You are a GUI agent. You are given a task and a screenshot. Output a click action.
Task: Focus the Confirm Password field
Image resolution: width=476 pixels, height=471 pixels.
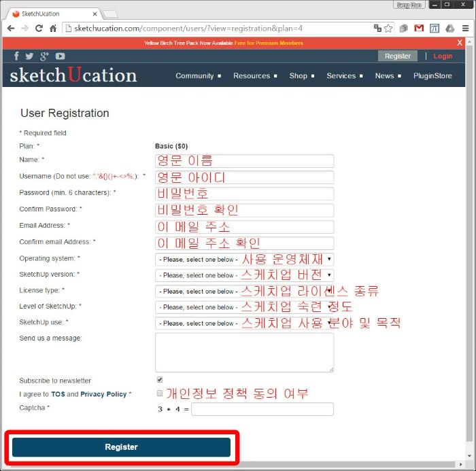(x=244, y=210)
